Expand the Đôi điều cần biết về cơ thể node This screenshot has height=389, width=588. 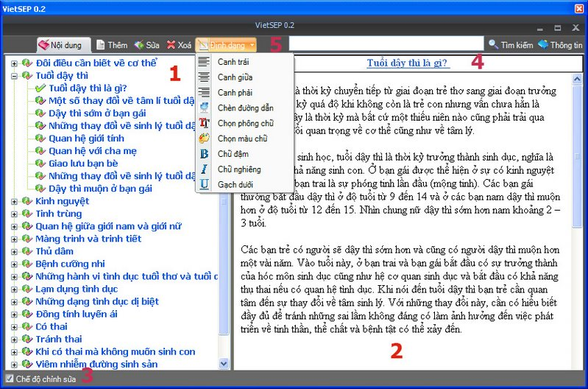coord(14,63)
